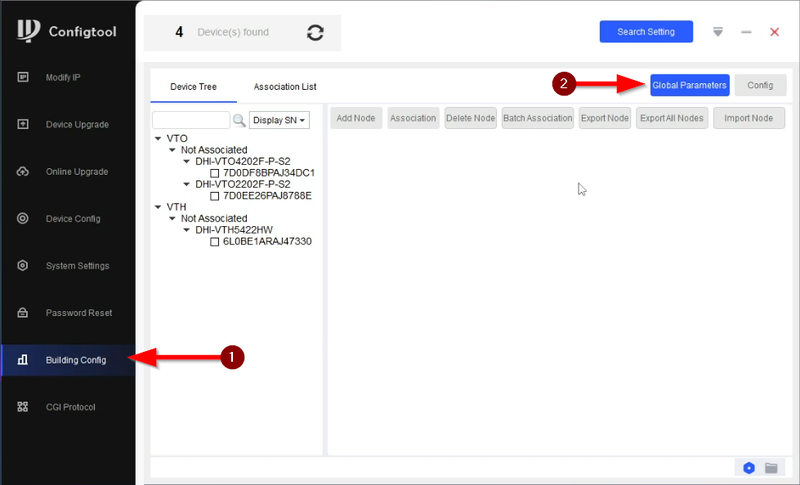The image size is (800, 485).
Task: Check the 7D0DF8BPAJ34DC1 device checkbox
Action: [215, 173]
